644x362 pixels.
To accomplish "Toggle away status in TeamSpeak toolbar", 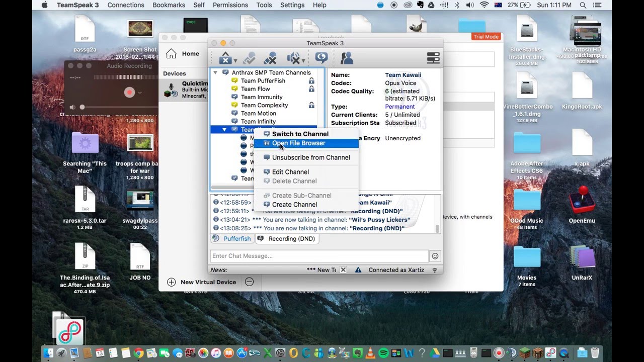I will point(225,58).
